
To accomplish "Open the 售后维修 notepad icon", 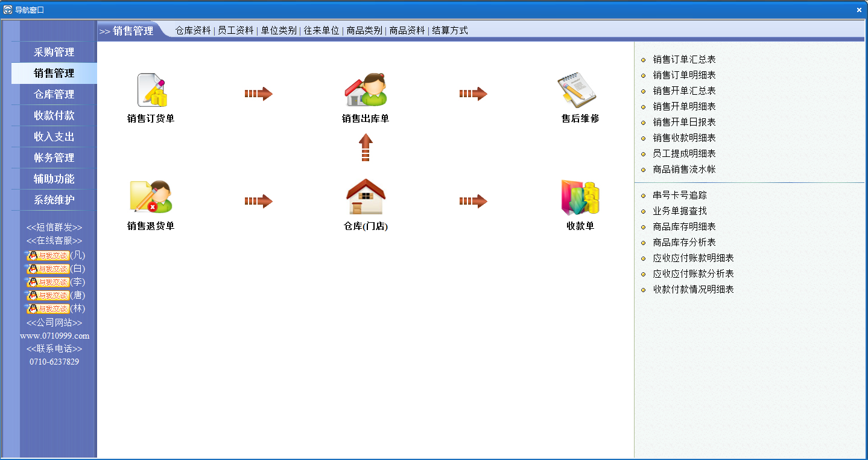I will 577,91.
